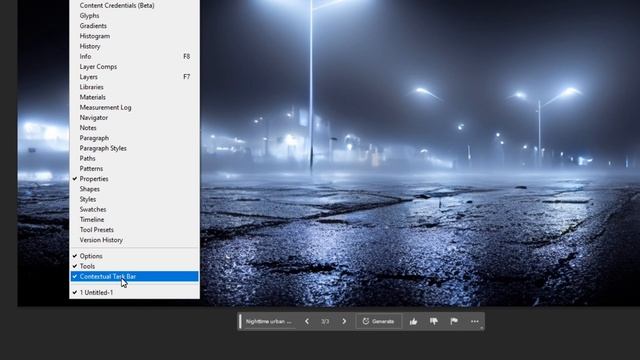Toggle the Tools menu entry
This screenshot has height=360, width=640.
[x=134, y=266]
